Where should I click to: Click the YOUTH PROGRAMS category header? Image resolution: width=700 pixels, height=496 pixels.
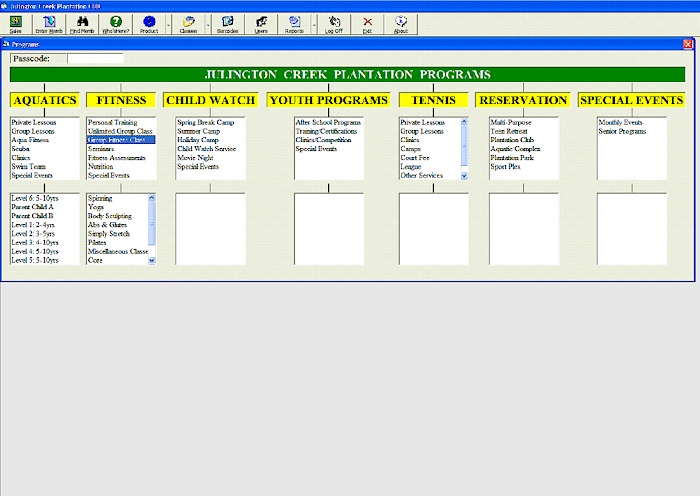pos(329,100)
